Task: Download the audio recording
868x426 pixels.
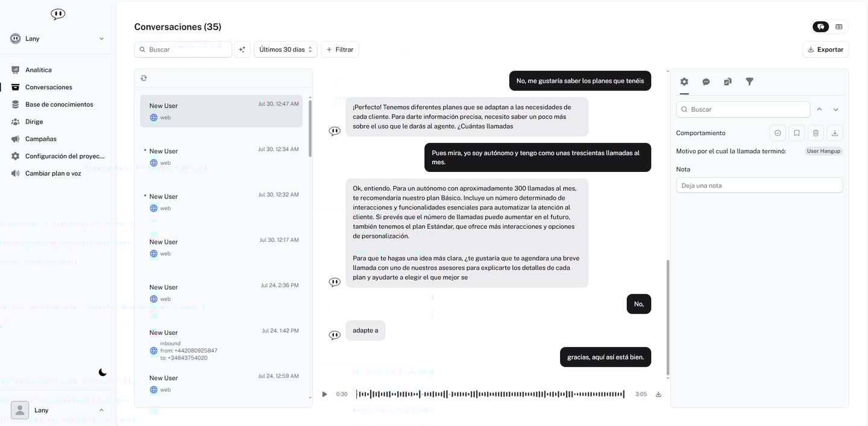Action: click(658, 395)
